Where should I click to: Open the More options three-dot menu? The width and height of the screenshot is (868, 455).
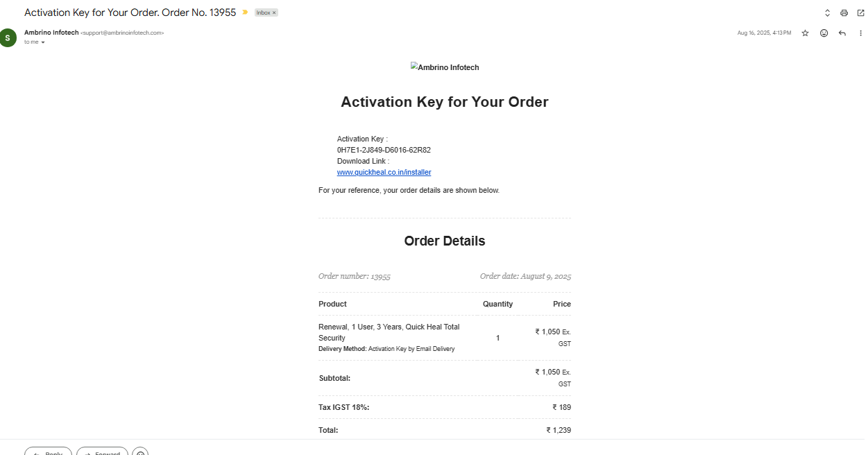[860, 33]
